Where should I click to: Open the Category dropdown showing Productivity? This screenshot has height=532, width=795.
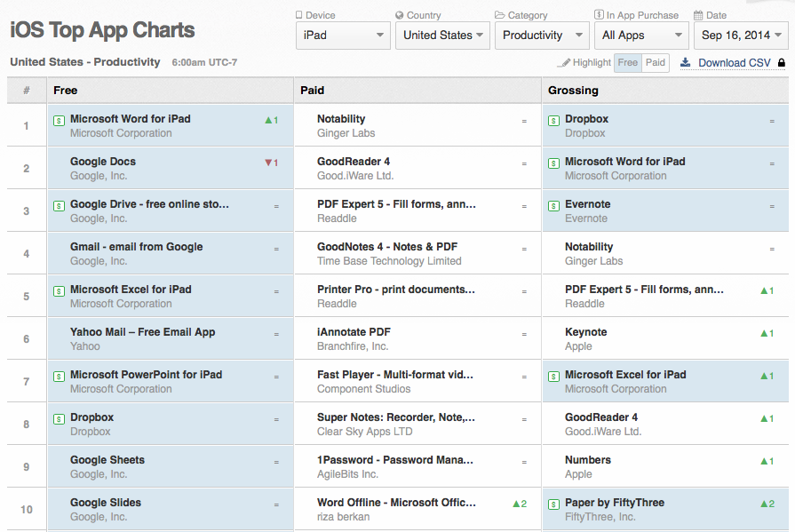542,36
